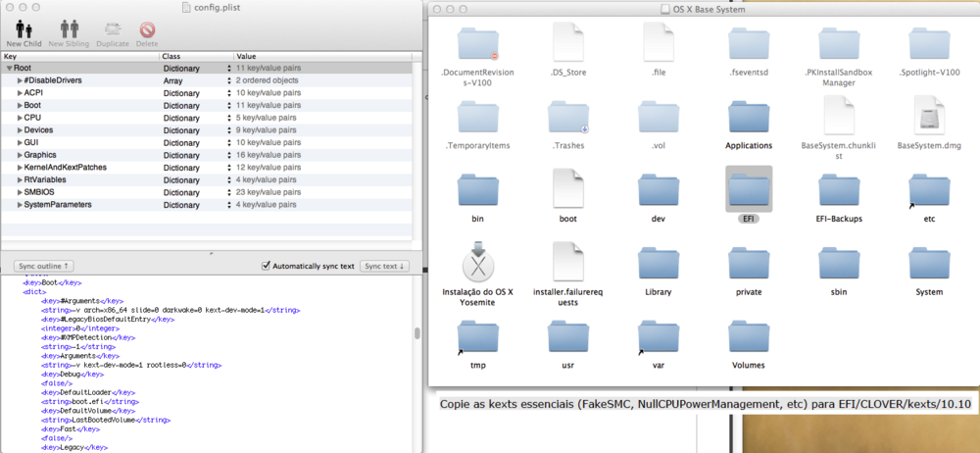Viewport: 980px width, 453px height.
Task: Expand the GUI dictionary row
Action: click(20, 142)
